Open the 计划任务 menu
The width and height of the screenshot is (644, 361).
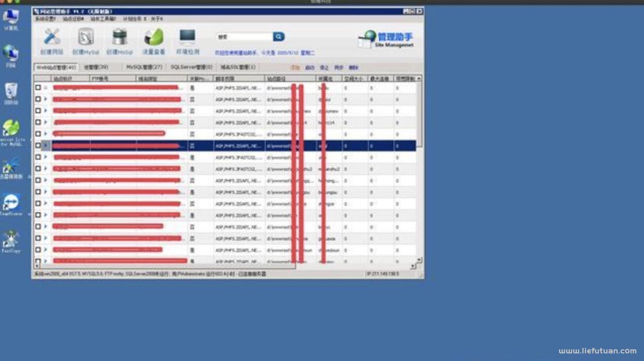134,19
